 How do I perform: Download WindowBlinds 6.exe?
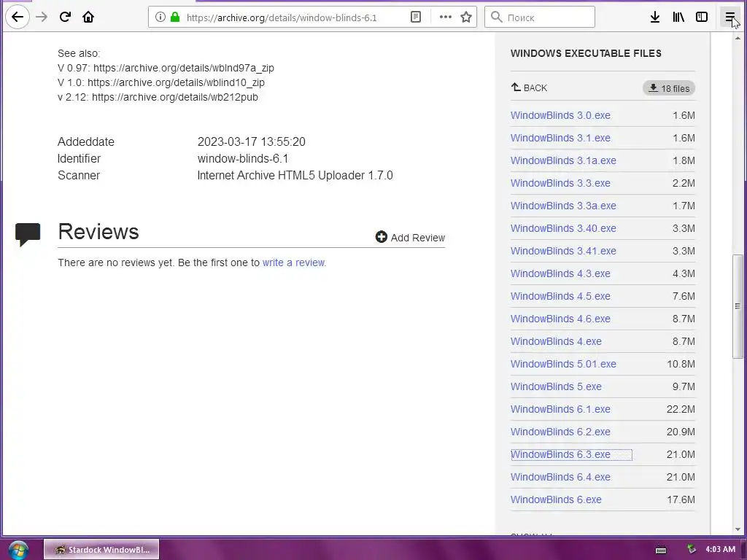click(x=556, y=499)
